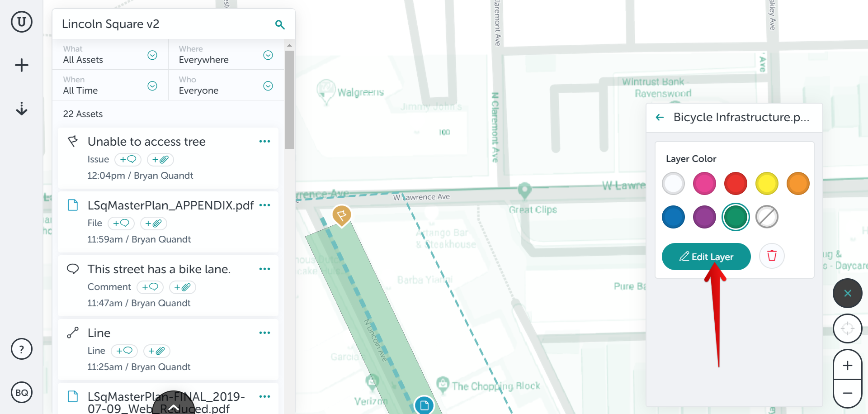Open the Line asset title
The height and width of the screenshot is (414, 868).
point(99,333)
